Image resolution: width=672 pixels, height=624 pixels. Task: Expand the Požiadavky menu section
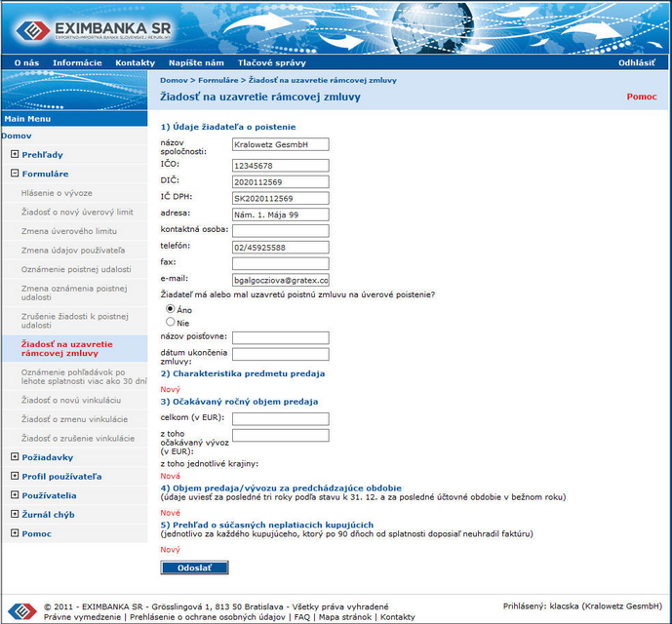pos(15,457)
